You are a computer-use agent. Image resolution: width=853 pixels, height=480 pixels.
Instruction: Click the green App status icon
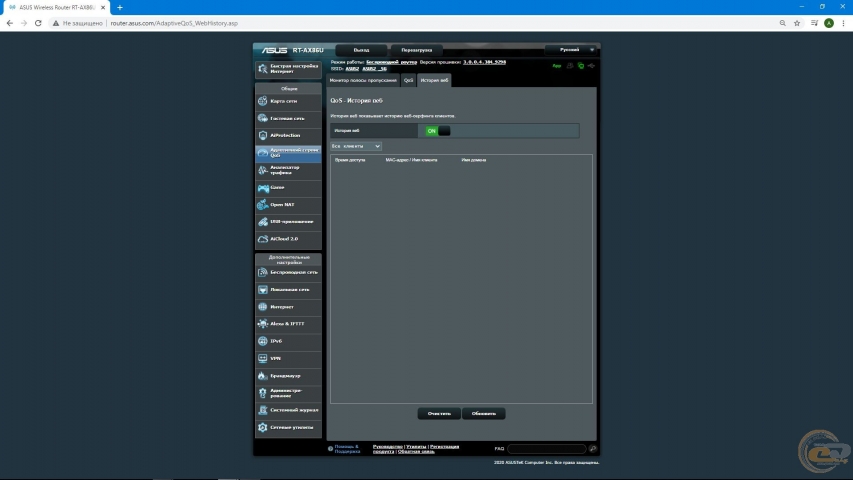pyautogui.click(x=557, y=66)
